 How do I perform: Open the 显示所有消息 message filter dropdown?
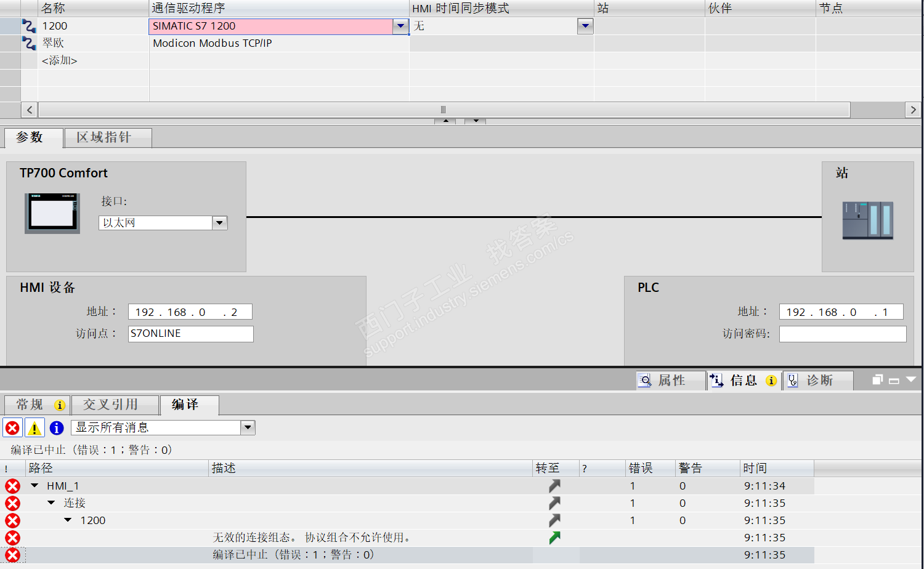[x=248, y=427]
